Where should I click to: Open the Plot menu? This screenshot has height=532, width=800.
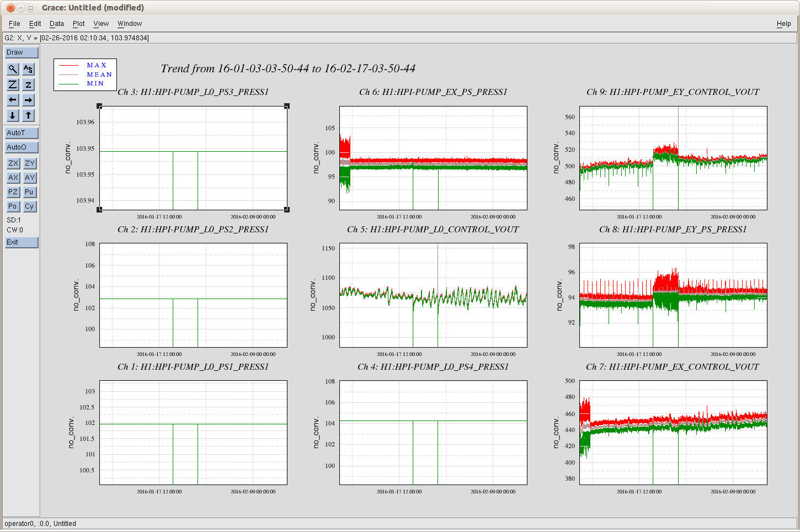(x=79, y=24)
